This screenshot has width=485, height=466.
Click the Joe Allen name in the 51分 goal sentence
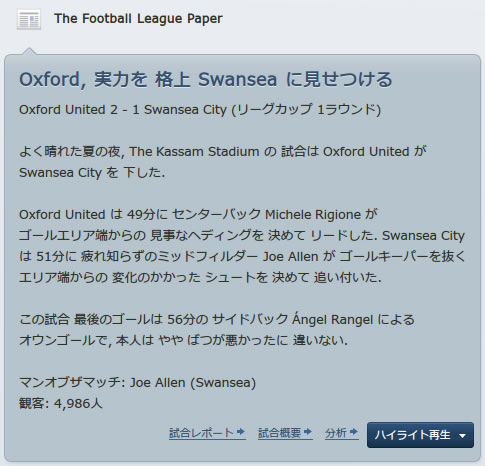click(x=291, y=256)
